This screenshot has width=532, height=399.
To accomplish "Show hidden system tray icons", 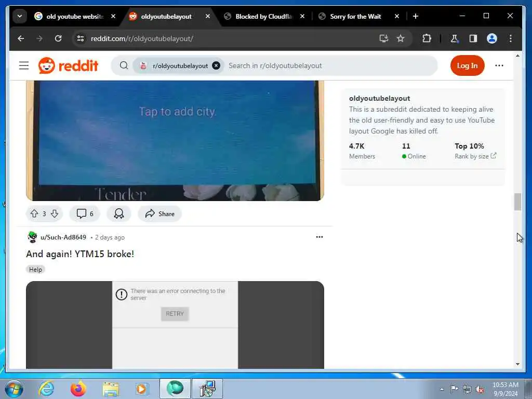I will [442, 389].
